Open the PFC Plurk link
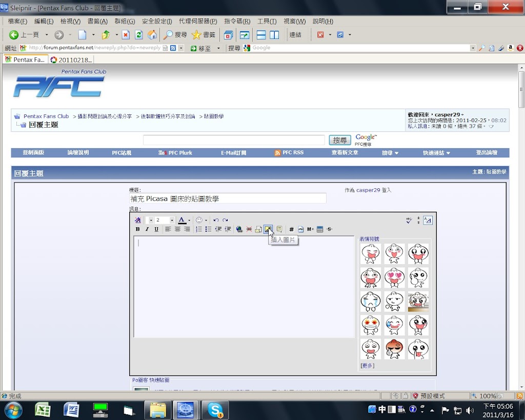Image resolution: width=525 pixels, height=420 pixels. pyautogui.click(x=175, y=153)
